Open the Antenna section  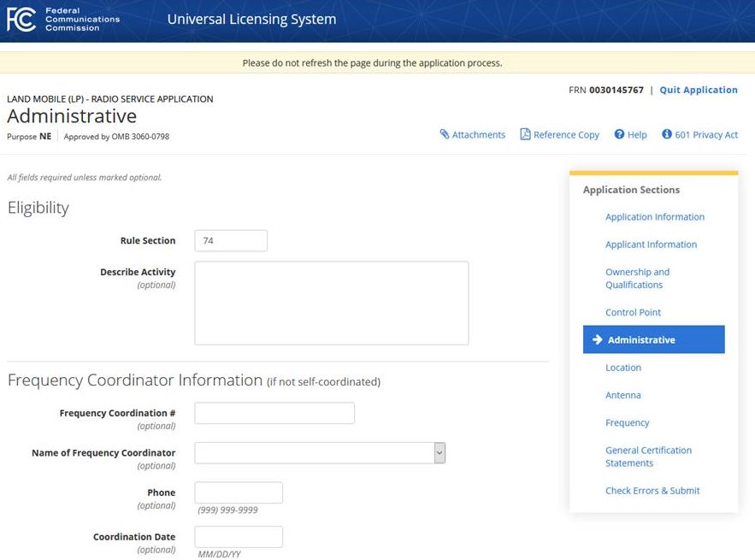click(623, 395)
